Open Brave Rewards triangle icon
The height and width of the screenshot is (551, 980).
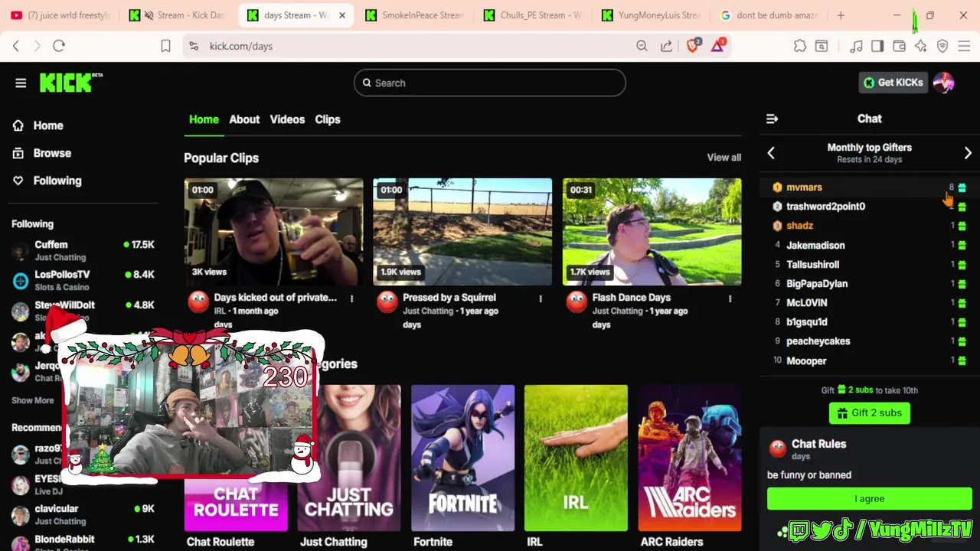[717, 46]
